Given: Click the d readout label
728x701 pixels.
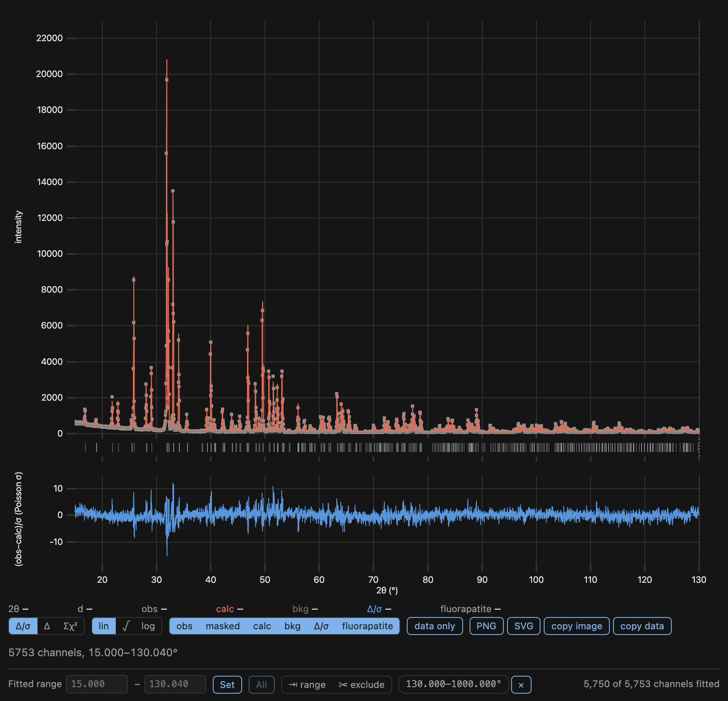Looking at the screenshot, I should 80,609.
